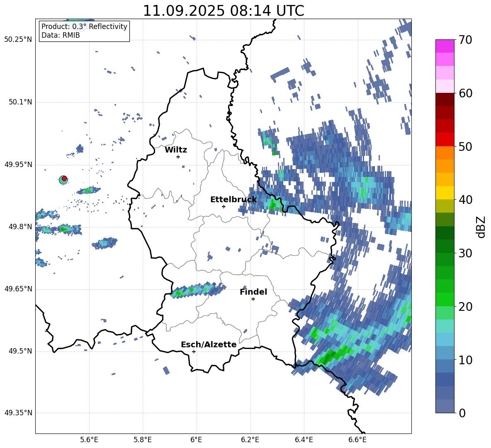Viewport: 491px width, 448px height.
Task: Click the 49.95°N latitude label
Action: coord(18,164)
